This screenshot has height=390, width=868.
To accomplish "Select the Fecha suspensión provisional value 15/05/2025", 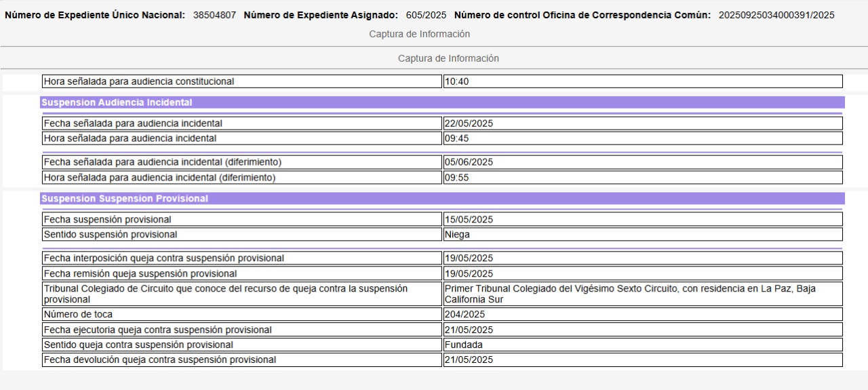I will tap(642, 219).
